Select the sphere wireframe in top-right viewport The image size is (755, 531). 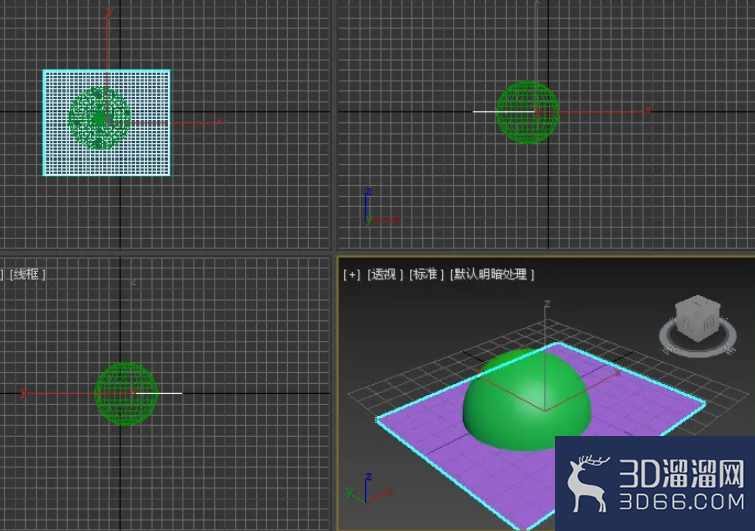(527, 112)
